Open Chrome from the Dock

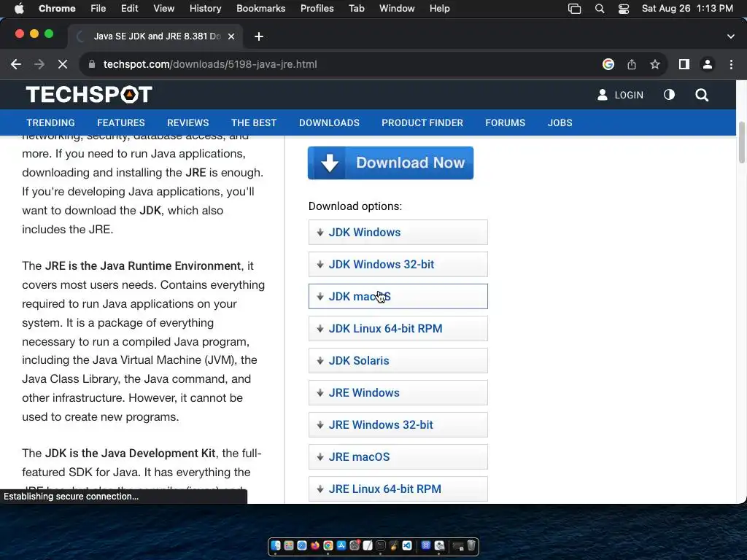coord(328,545)
